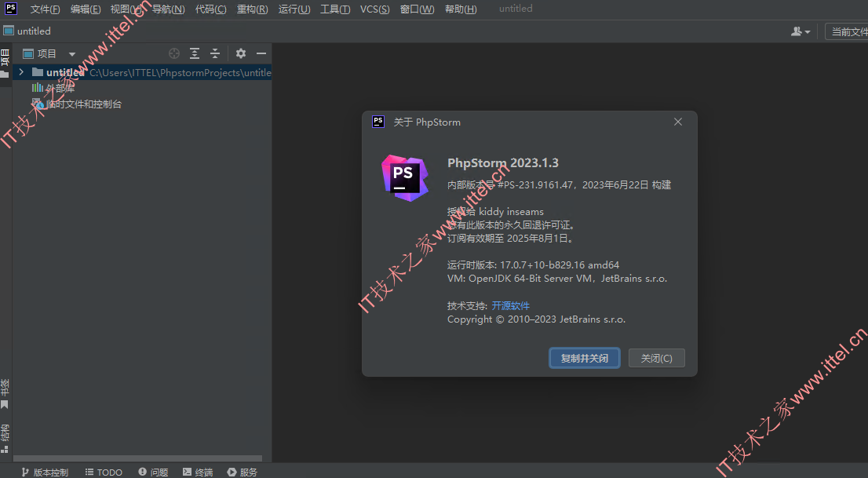This screenshot has height=478, width=868.
Task: Open the 窗口(W) menu
Action: [x=417, y=9]
